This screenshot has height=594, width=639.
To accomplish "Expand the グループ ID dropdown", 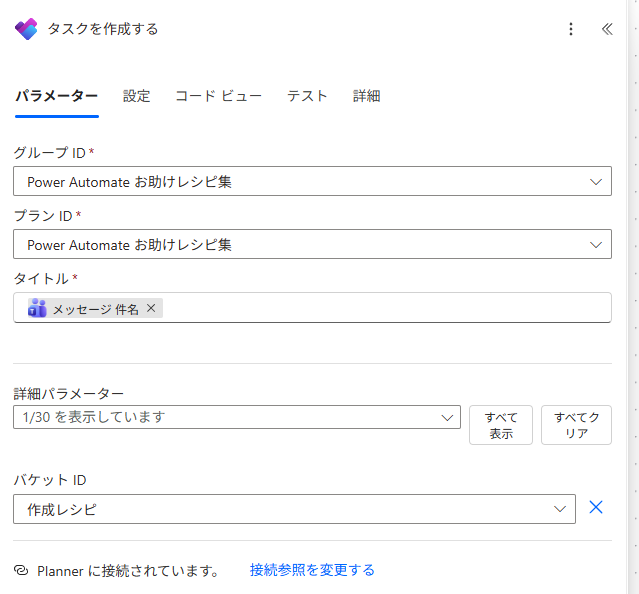I will 312,181.
